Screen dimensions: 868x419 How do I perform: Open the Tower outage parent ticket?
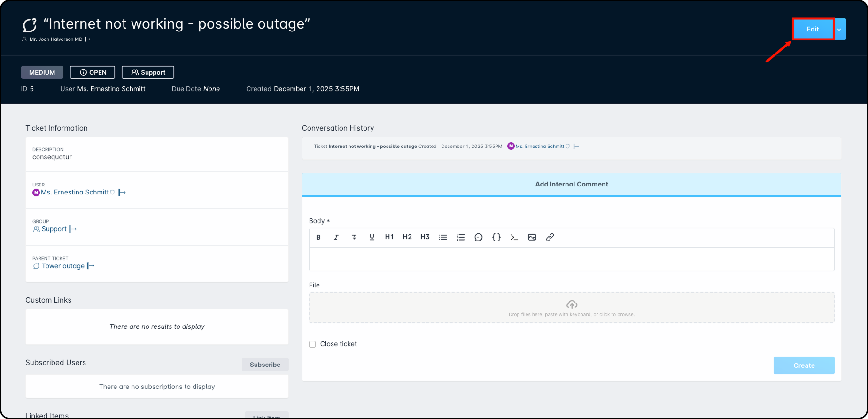click(63, 266)
